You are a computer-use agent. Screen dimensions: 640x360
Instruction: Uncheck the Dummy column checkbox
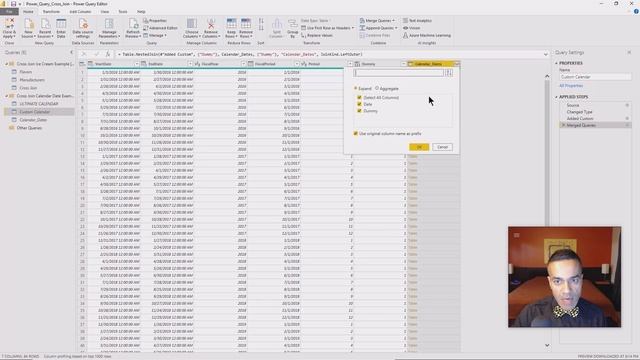tap(359, 111)
